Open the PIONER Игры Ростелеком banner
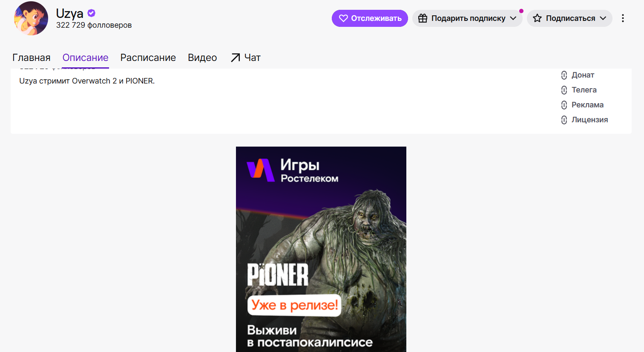 point(321,249)
